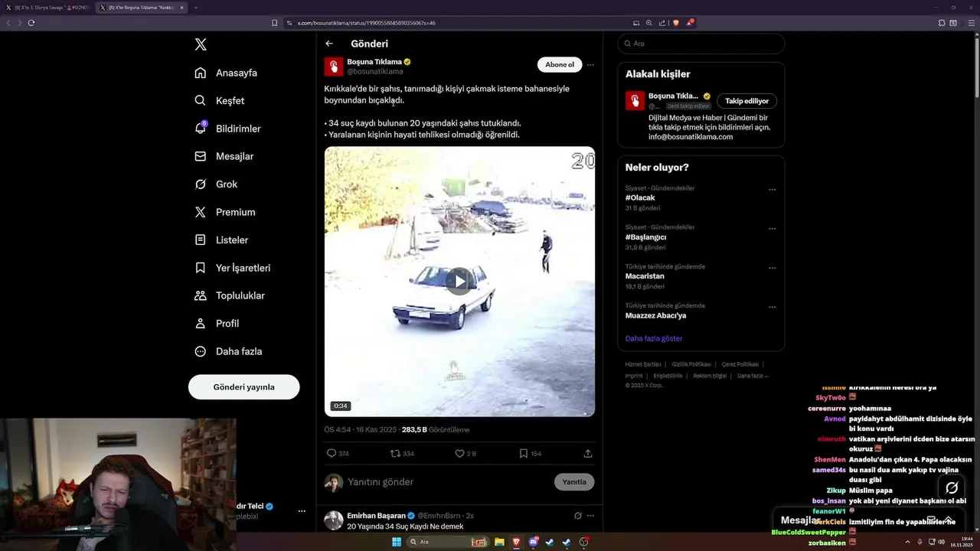Click the Ara search box on X
The height and width of the screenshot is (551, 980).
[x=701, y=44]
